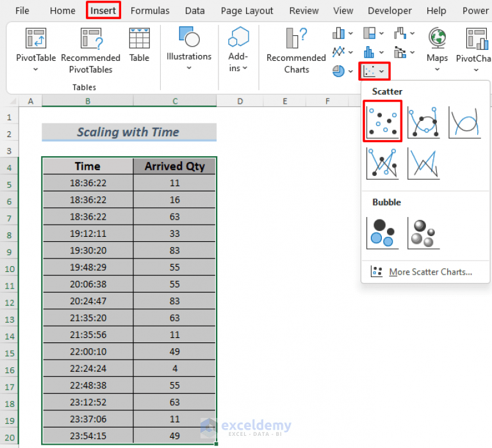Click the pie or doughnut chart icon

point(338,71)
